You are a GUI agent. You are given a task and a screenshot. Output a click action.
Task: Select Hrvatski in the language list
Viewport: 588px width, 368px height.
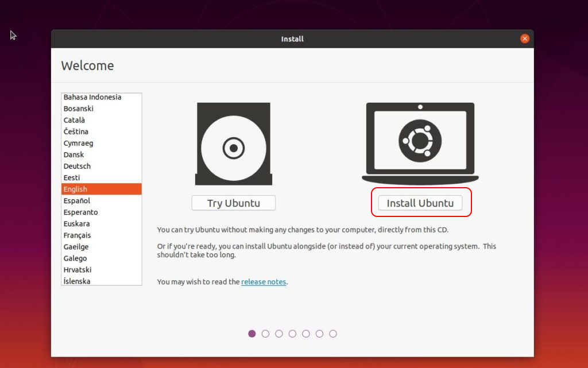tap(78, 269)
